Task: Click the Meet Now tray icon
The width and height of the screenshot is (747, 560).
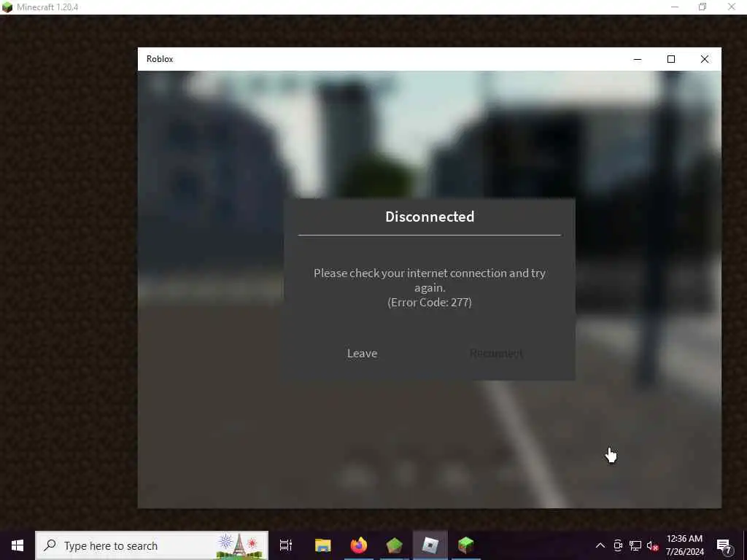Action: point(618,545)
